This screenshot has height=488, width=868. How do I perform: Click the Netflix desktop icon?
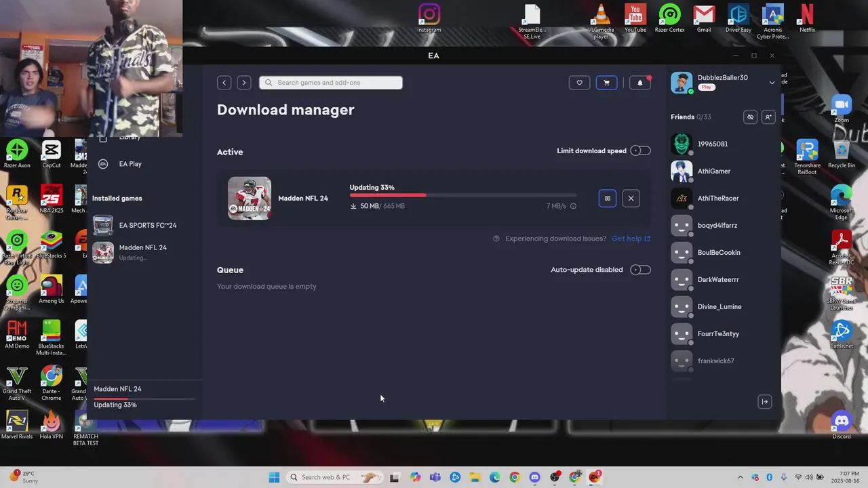tap(807, 18)
